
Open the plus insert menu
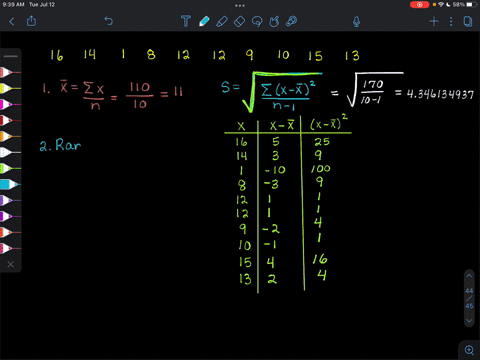coord(434,22)
